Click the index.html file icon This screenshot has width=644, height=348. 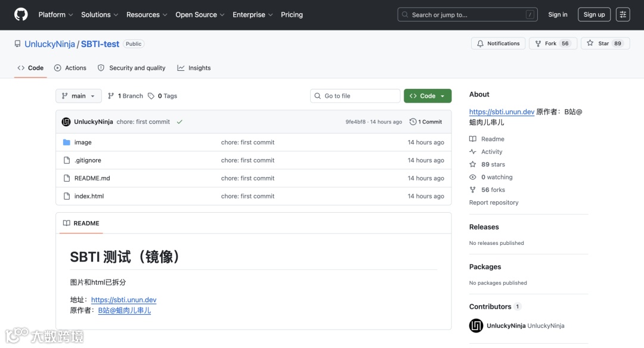pyautogui.click(x=67, y=196)
